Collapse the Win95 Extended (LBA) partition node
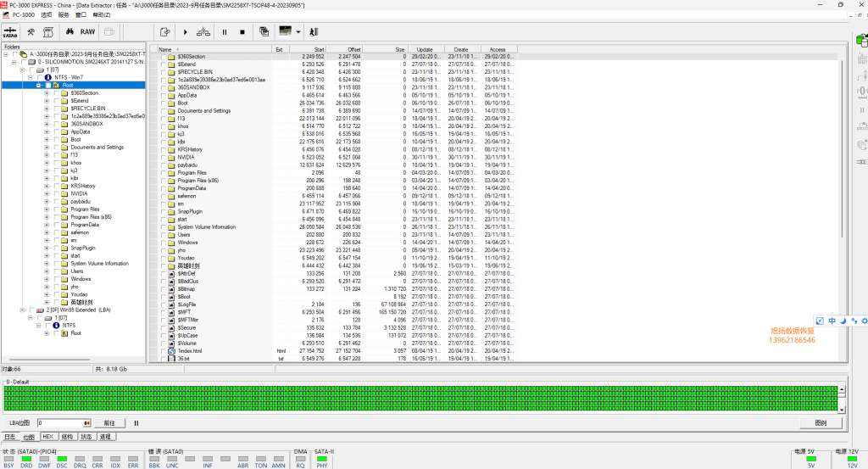This screenshot has height=469, width=868. (22, 310)
